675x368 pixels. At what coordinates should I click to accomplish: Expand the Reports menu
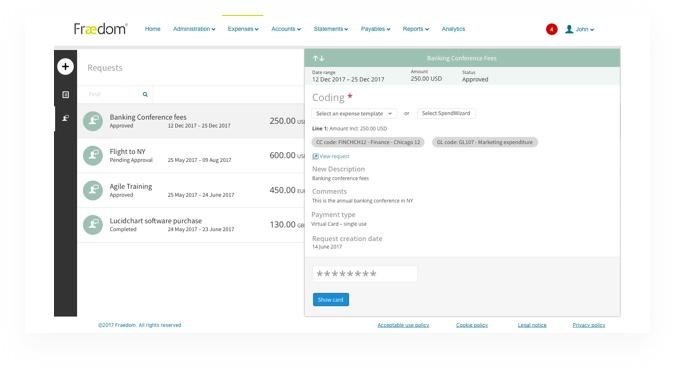(x=416, y=29)
